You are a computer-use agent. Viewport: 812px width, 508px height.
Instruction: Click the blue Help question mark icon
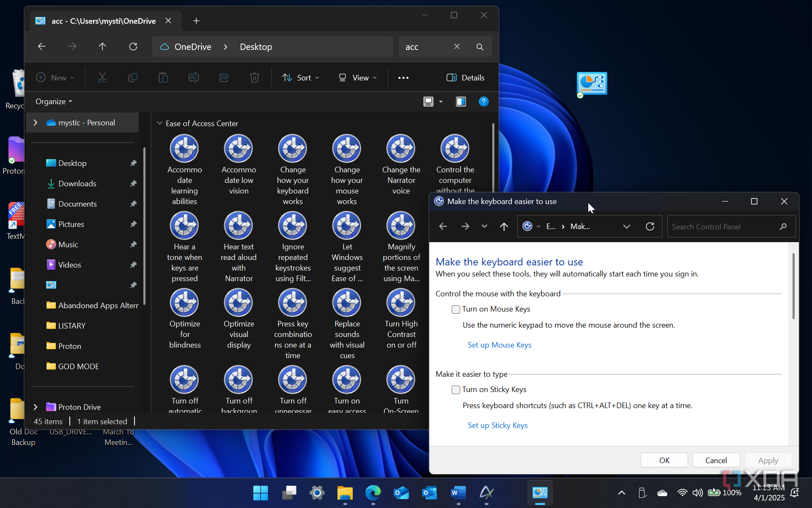point(483,102)
